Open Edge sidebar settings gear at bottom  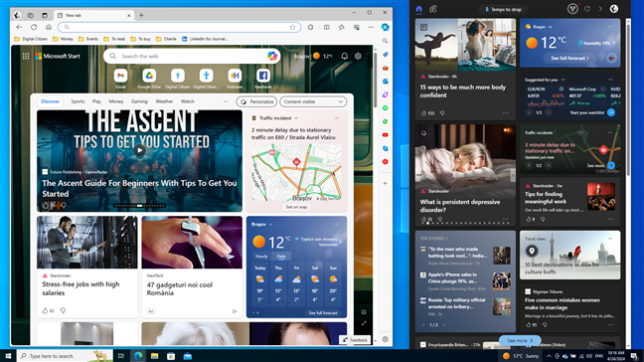pos(385,339)
